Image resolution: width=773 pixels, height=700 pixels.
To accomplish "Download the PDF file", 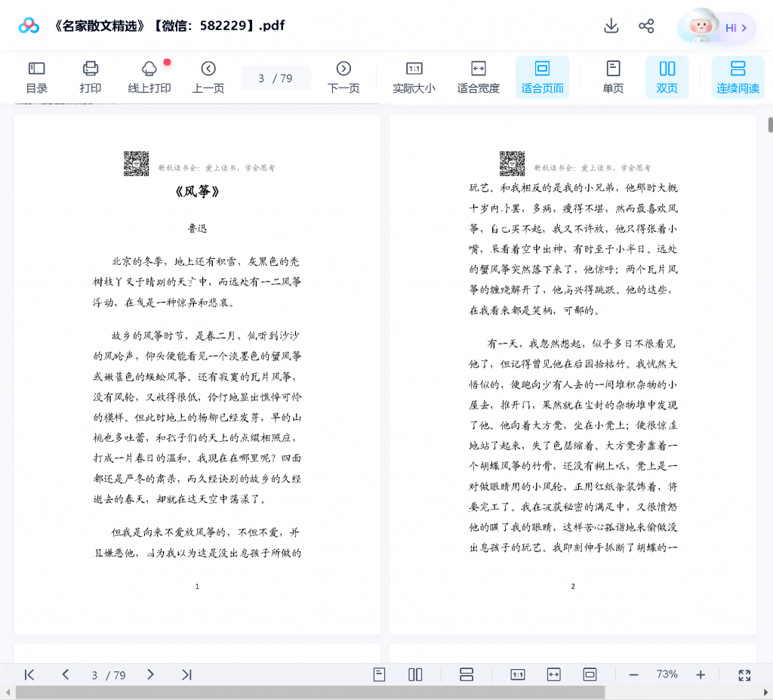I will click(x=611, y=26).
